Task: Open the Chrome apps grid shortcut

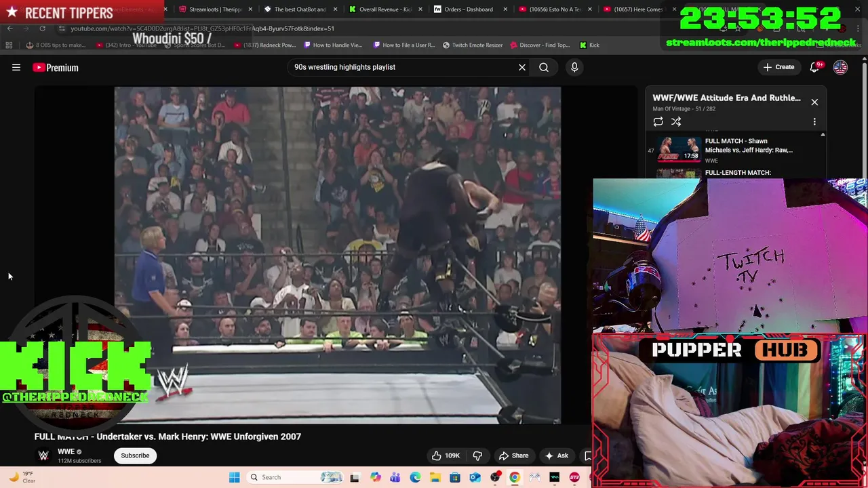Action: [x=9, y=45]
